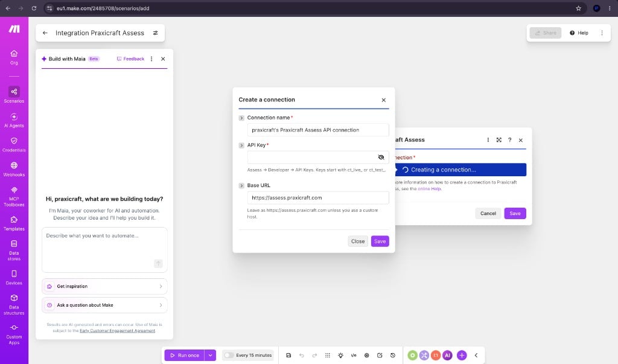Toggle the Every 15 minutes schedule switch

(x=229, y=356)
